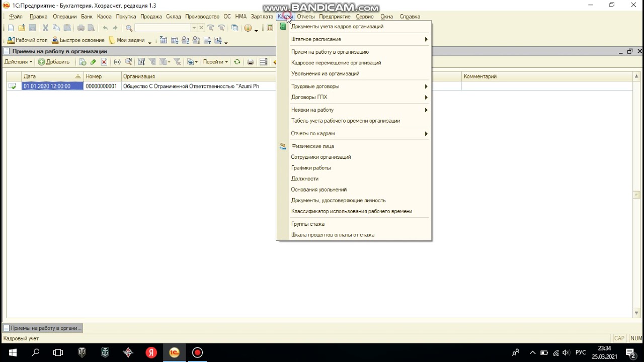This screenshot has width=644, height=362.
Task: Click the copy-row icon next to Добавить
Action: tap(83, 62)
